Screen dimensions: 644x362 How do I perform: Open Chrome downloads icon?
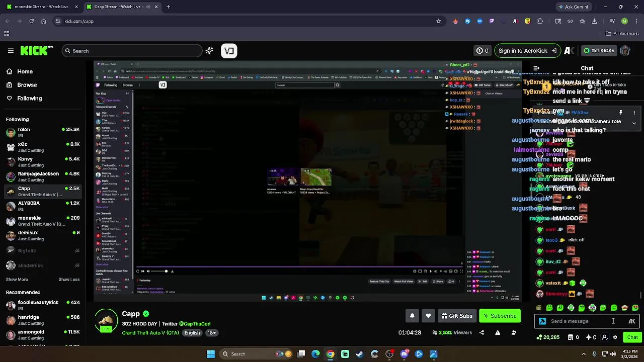pos(594,21)
